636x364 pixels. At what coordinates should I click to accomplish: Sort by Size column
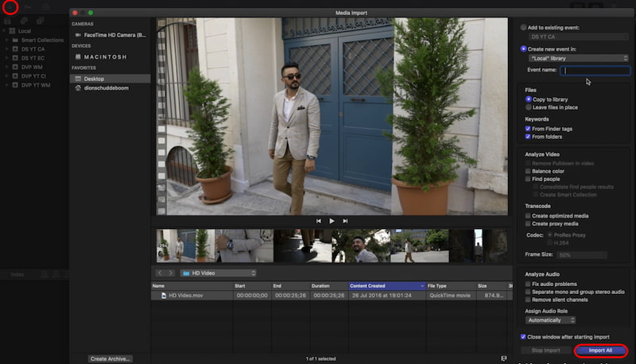[x=491, y=286]
